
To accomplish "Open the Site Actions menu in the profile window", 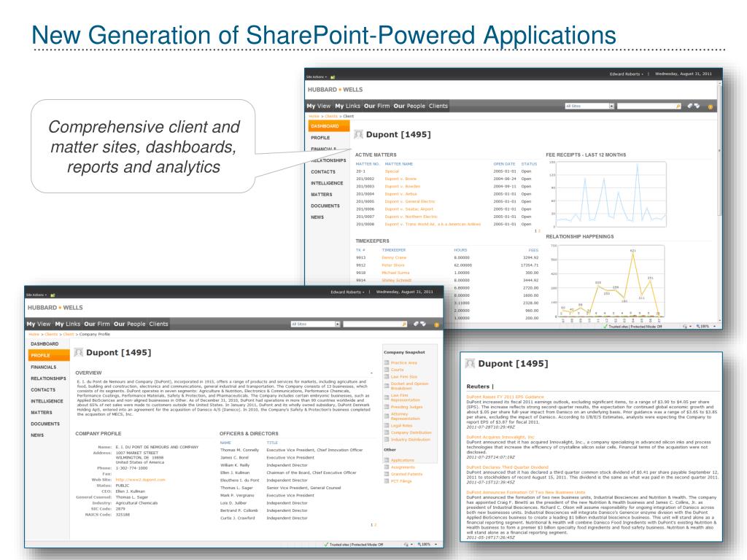I will tap(36, 295).
